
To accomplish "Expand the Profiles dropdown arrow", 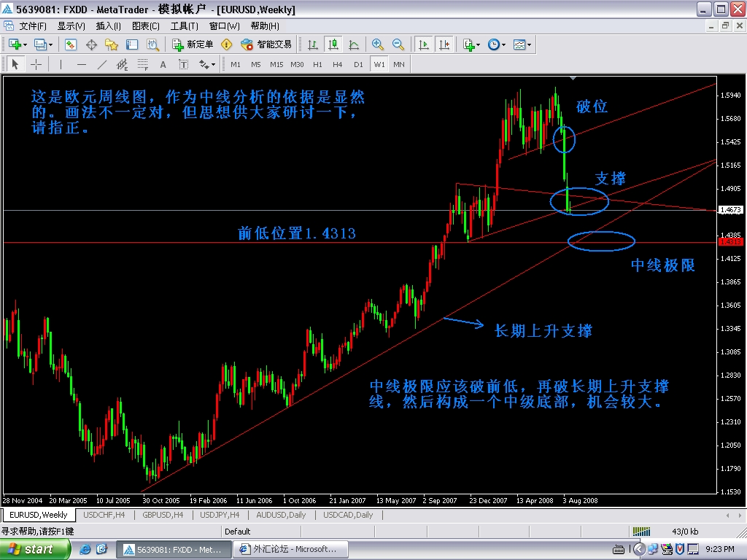I will point(50,44).
